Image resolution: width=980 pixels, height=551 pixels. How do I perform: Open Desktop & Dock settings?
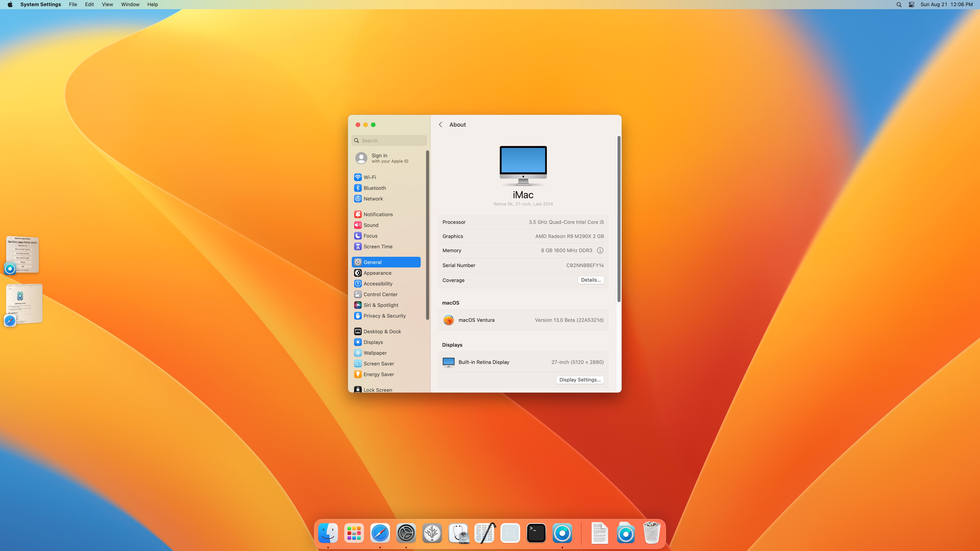pos(382,331)
